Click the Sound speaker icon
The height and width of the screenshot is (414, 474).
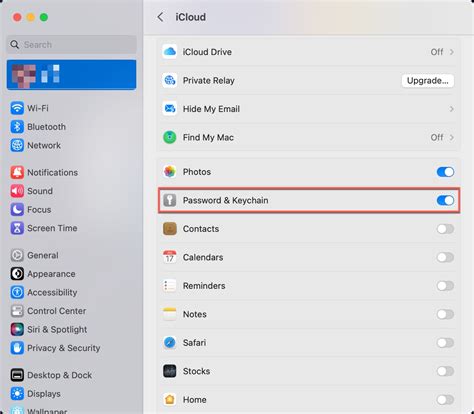tap(17, 191)
